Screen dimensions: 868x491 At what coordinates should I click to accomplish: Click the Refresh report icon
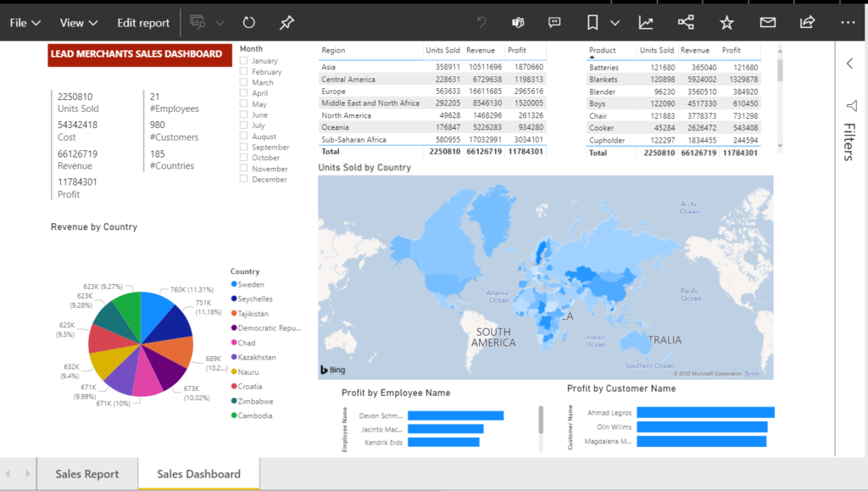248,23
